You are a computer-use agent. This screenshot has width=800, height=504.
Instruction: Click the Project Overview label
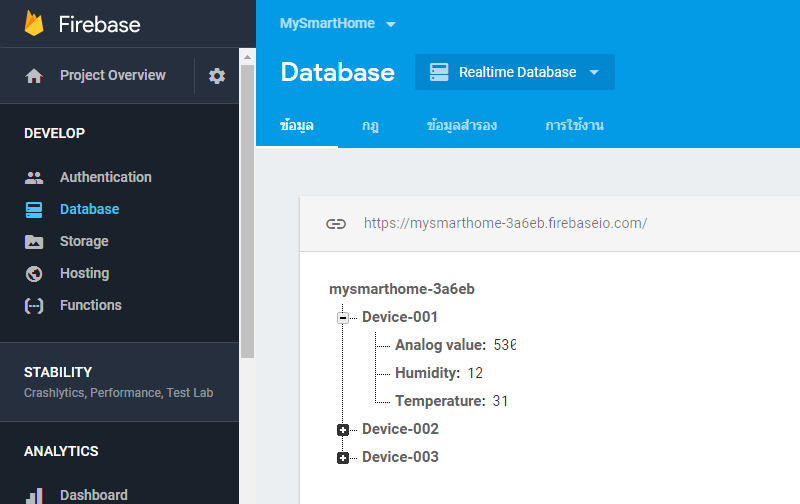[113, 75]
